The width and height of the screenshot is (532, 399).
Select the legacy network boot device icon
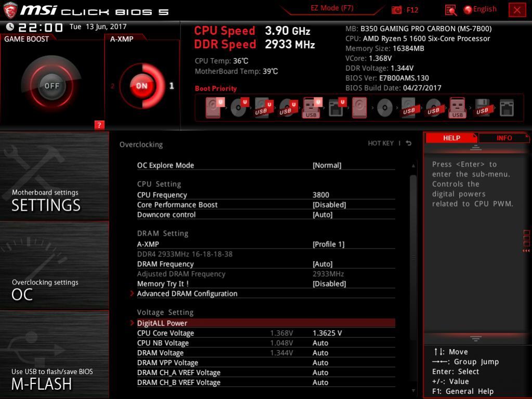(x=507, y=108)
